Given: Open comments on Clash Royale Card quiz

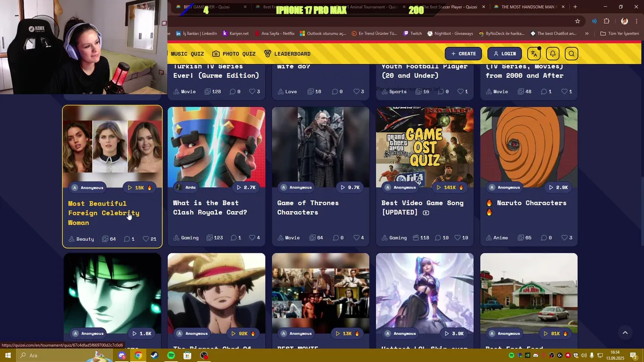Looking at the screenshot, I should (233, 238).
